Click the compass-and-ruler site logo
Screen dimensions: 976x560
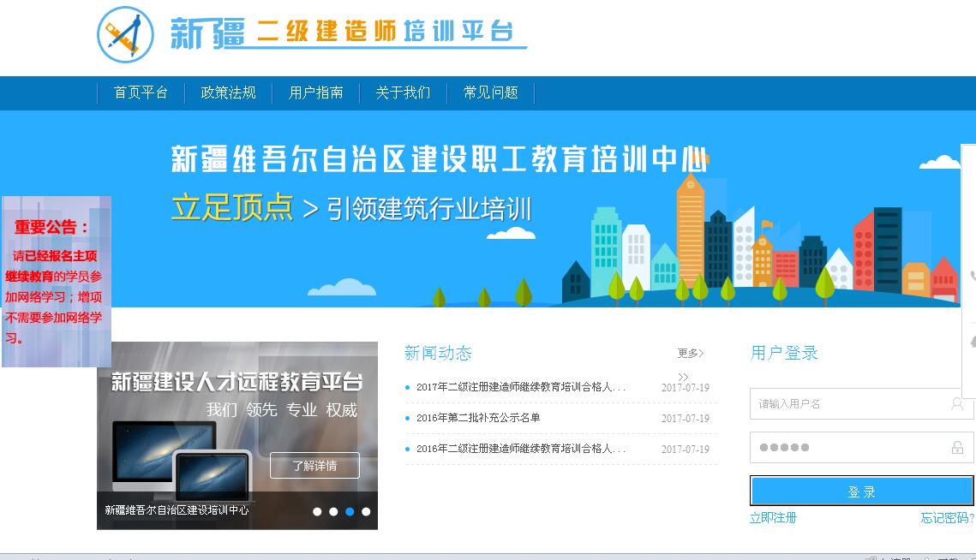click(125, 34)
